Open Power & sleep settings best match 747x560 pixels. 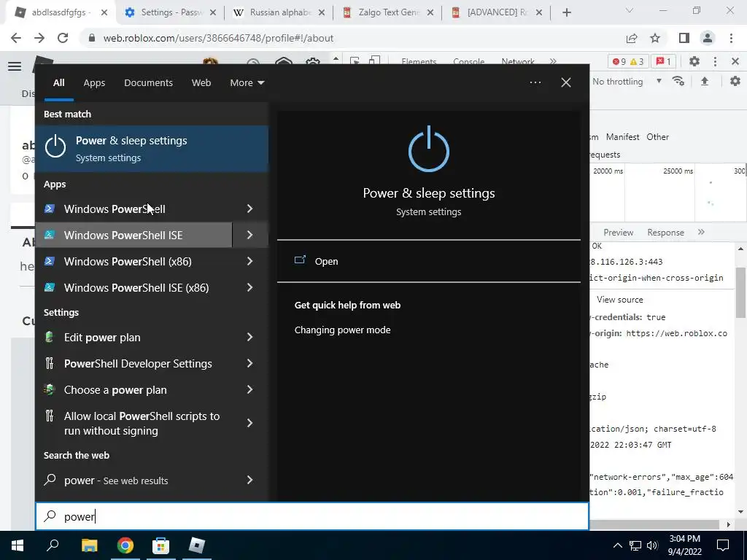click(152, 149)
